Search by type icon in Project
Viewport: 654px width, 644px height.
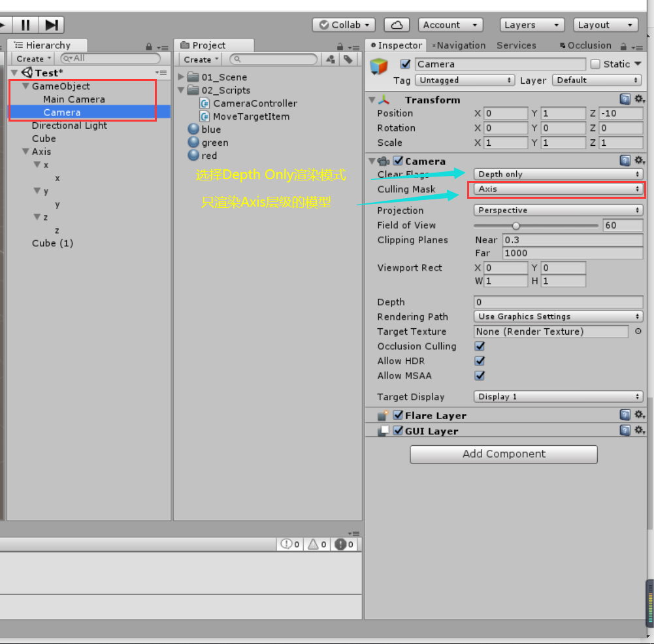click(x=331, y=59)
